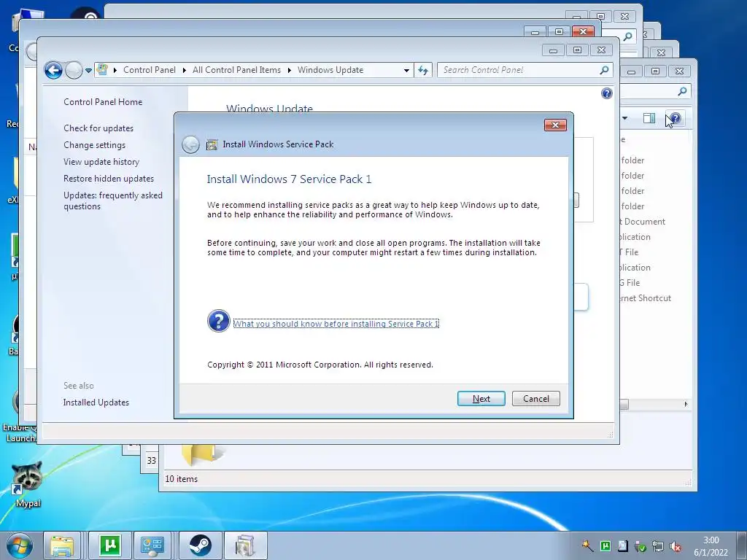Screen dimensions: 747x560
Task: Go back with Control Panel back arrow
Action: (53, 71)
